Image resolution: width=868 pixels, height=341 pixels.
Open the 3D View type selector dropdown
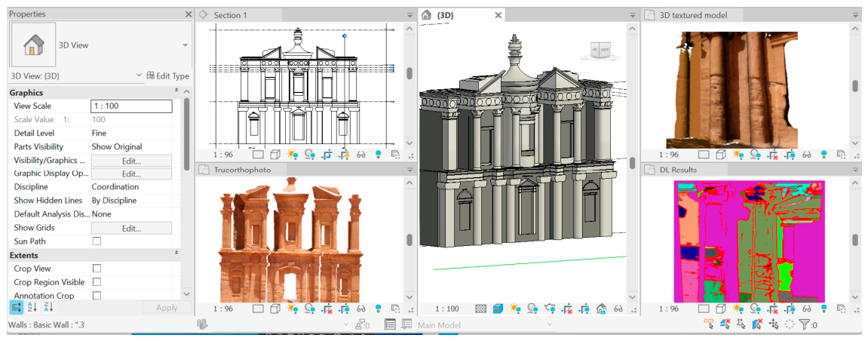[186, 45]
